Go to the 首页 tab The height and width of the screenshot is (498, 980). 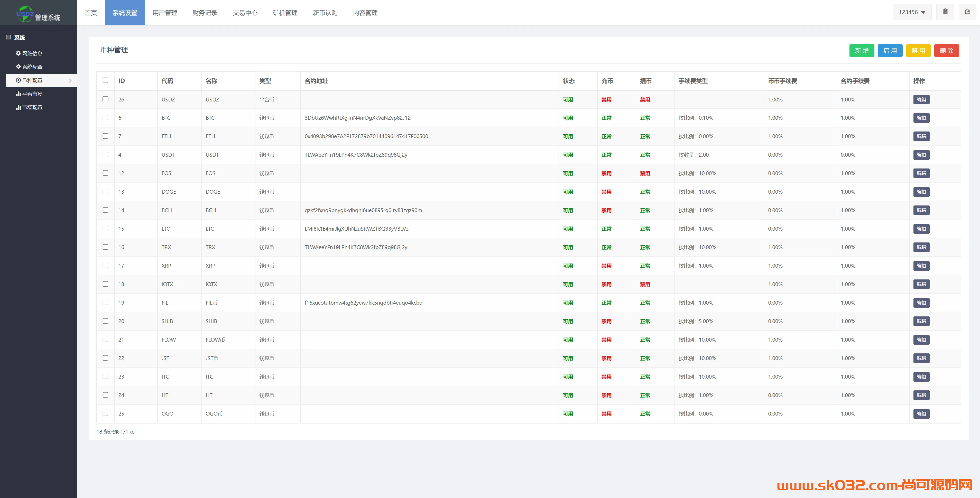point(91,13)
